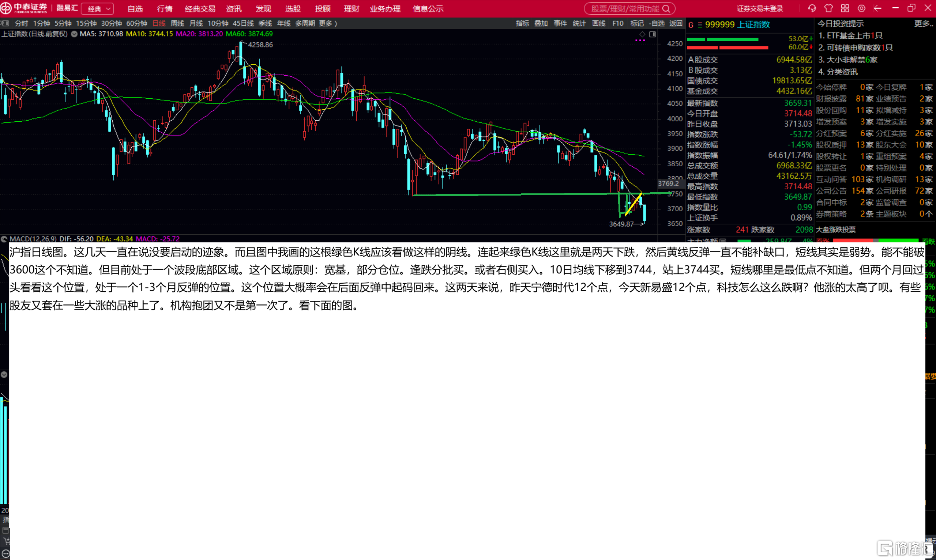Toggle the MACD indicator settings icon
936x560 pixels.
pos(4,239)
